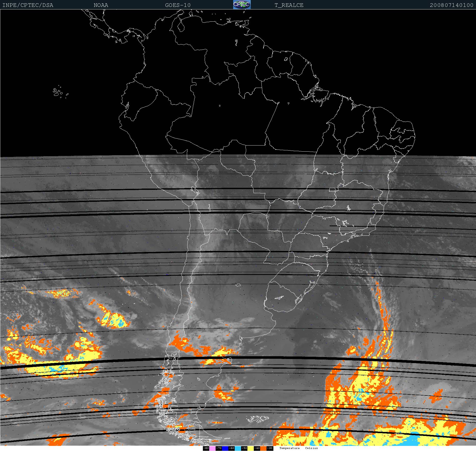Click the 200807140100 timestamp

[451, 5]
